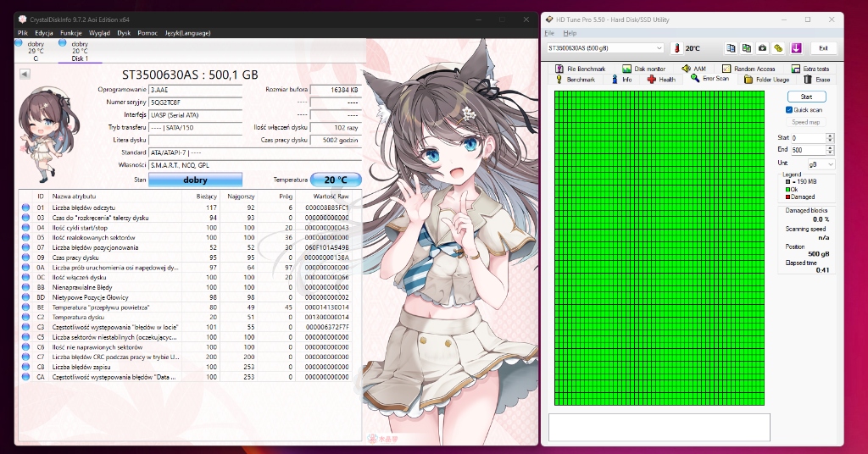Select the Disk 1 status indicator

point(80,51)
